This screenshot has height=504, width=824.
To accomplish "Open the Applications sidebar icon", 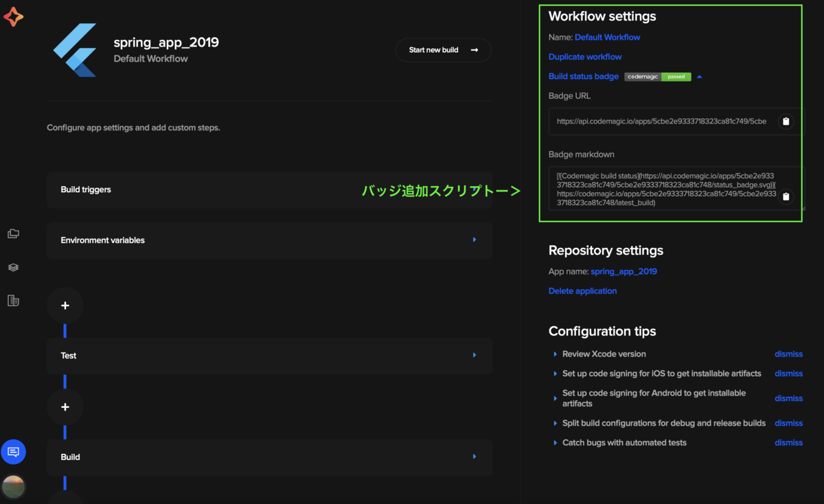I will pos(13,233).
